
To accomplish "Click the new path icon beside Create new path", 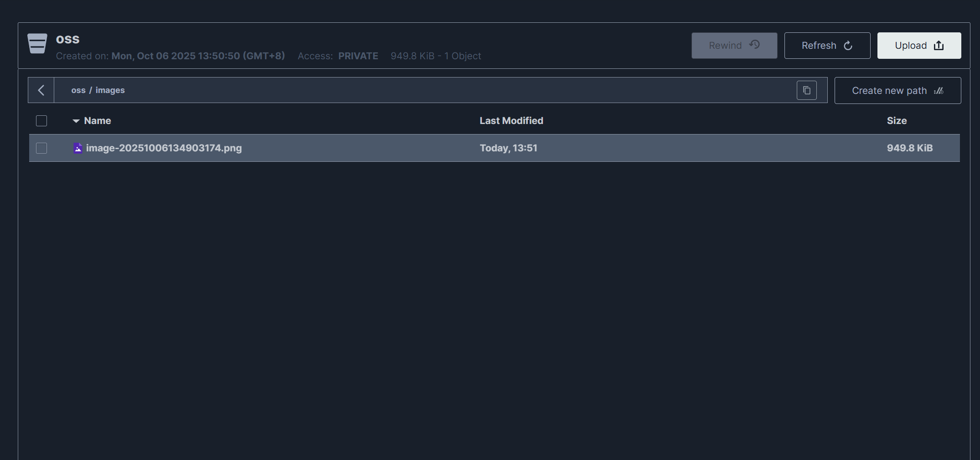I will 939,91.
